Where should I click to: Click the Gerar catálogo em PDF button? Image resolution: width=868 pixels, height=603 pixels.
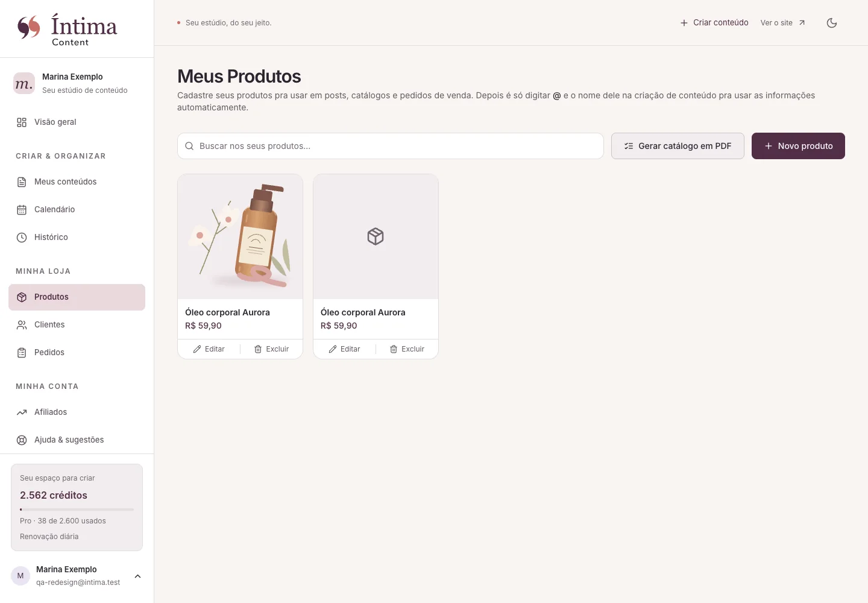(x=678, y=146)
